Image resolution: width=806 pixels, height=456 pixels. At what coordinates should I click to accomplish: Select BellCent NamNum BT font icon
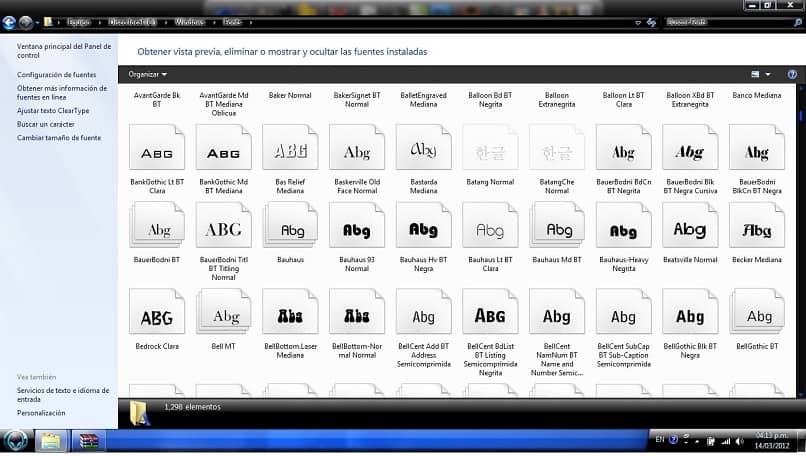point(557,312)
